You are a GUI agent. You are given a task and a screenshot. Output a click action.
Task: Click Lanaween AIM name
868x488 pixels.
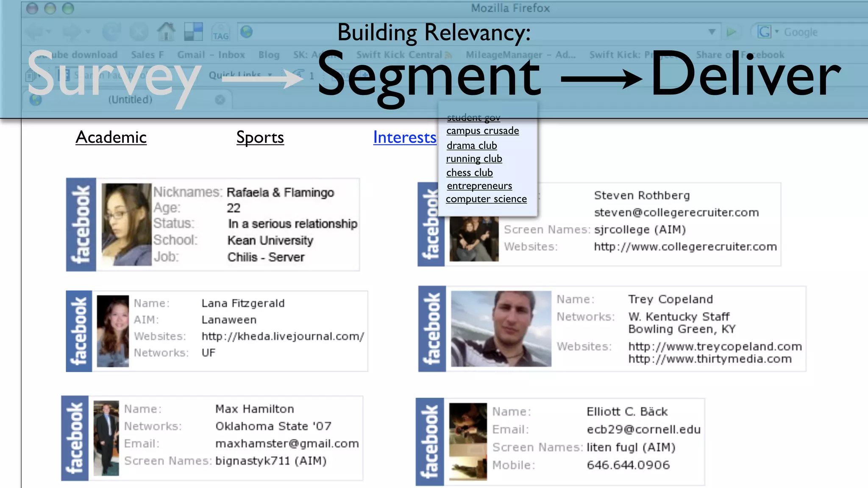[x=229, y=320]
